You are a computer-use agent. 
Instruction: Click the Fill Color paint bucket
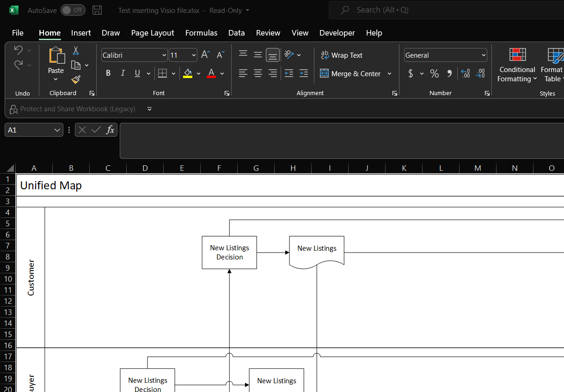188,73
